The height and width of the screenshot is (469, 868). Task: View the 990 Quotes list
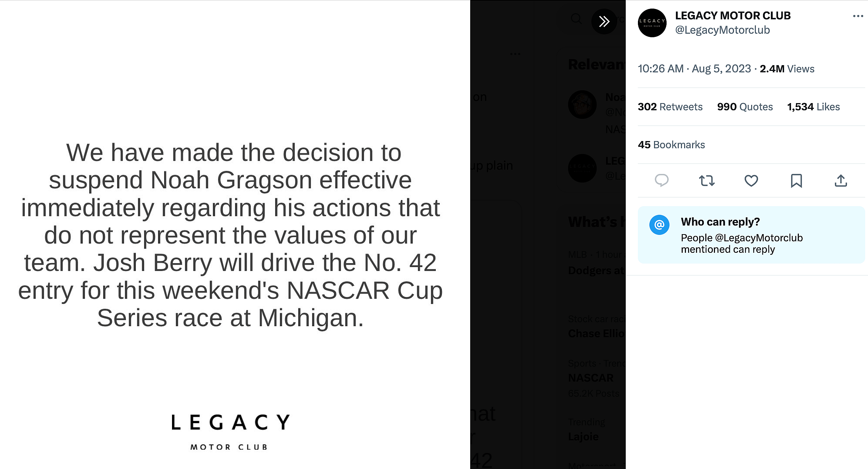tap(745, 107)
